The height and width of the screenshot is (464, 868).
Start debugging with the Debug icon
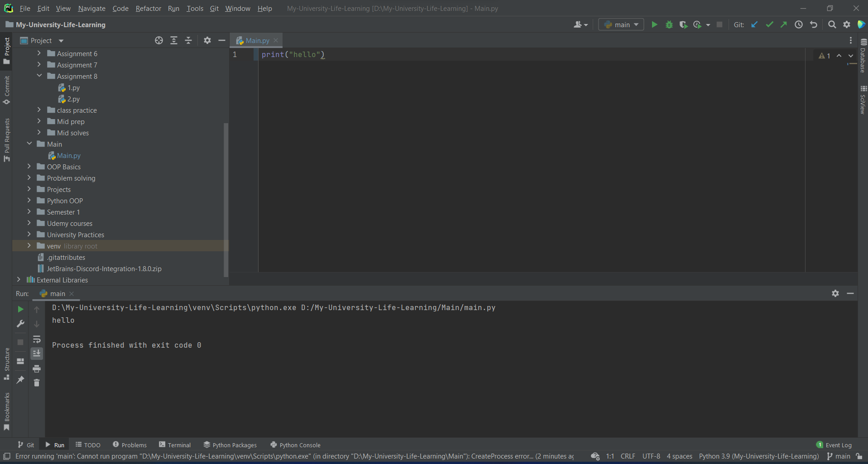pos(669,24)
